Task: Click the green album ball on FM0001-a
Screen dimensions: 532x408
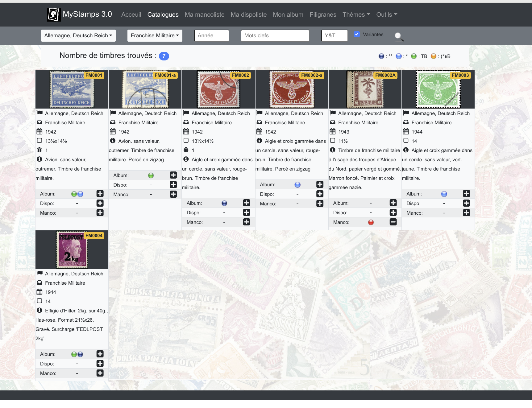Action: [x=151, y=175]
